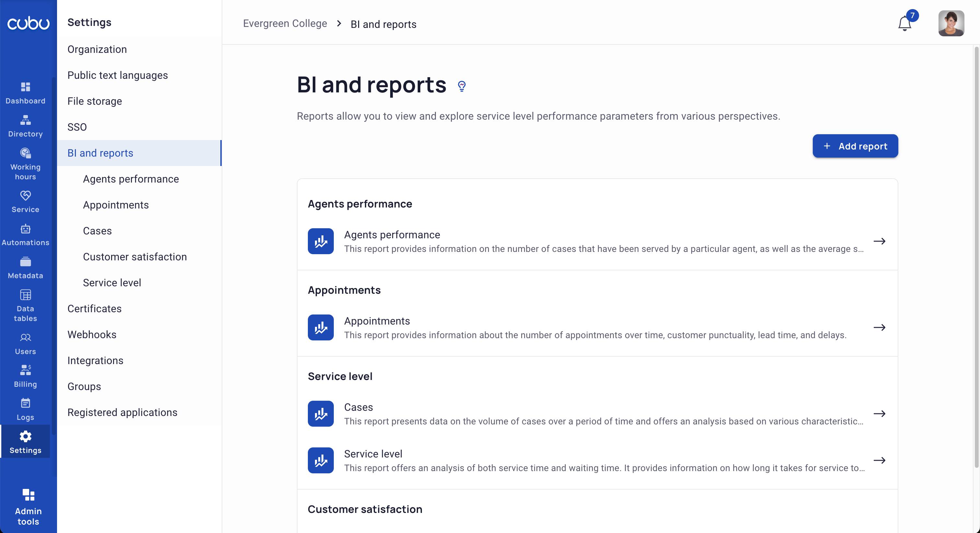The height and width of the screenshot is (533, 980).
Task: Open the notifications bell
Action: click(905, 24)
